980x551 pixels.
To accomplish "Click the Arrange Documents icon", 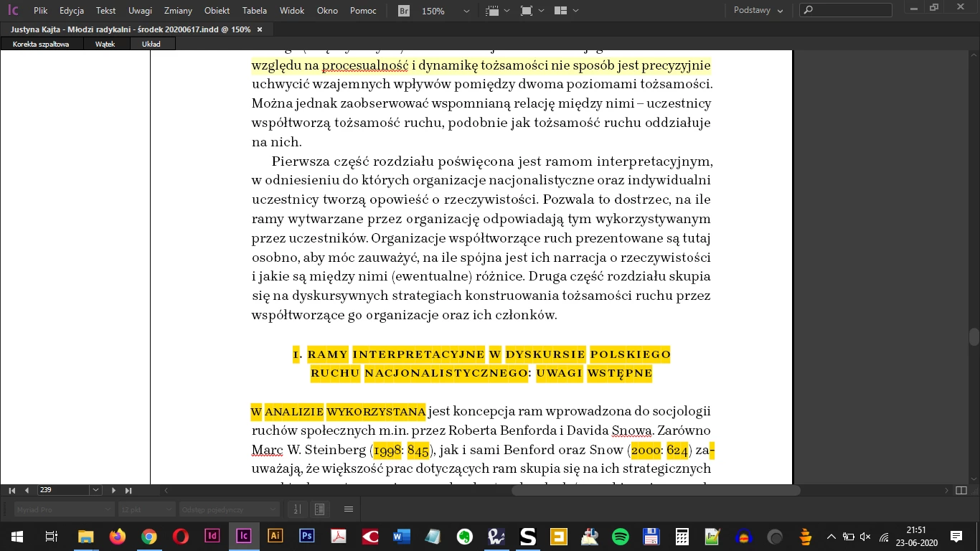I will [561, 11].
